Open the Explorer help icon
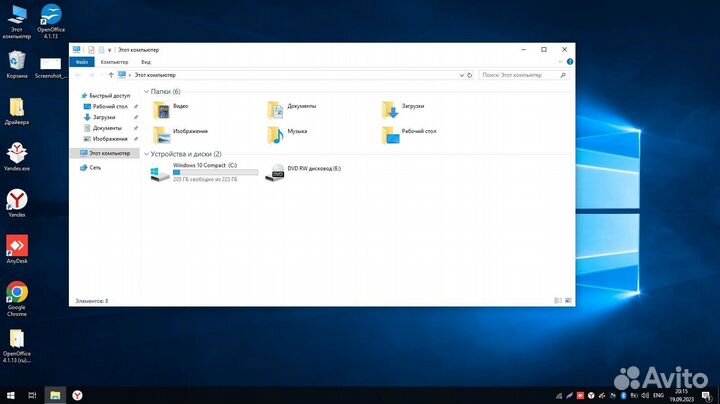The image size is (720, 404). 570,62
